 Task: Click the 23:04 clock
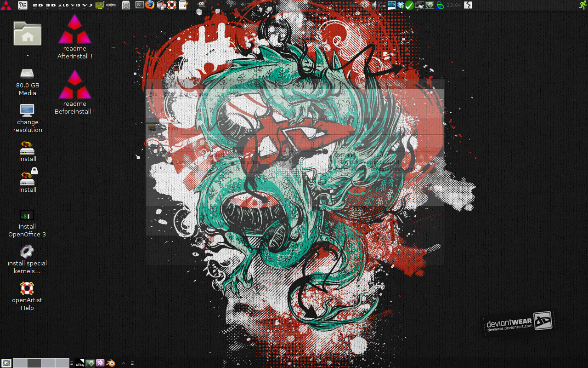coord(454,5)
